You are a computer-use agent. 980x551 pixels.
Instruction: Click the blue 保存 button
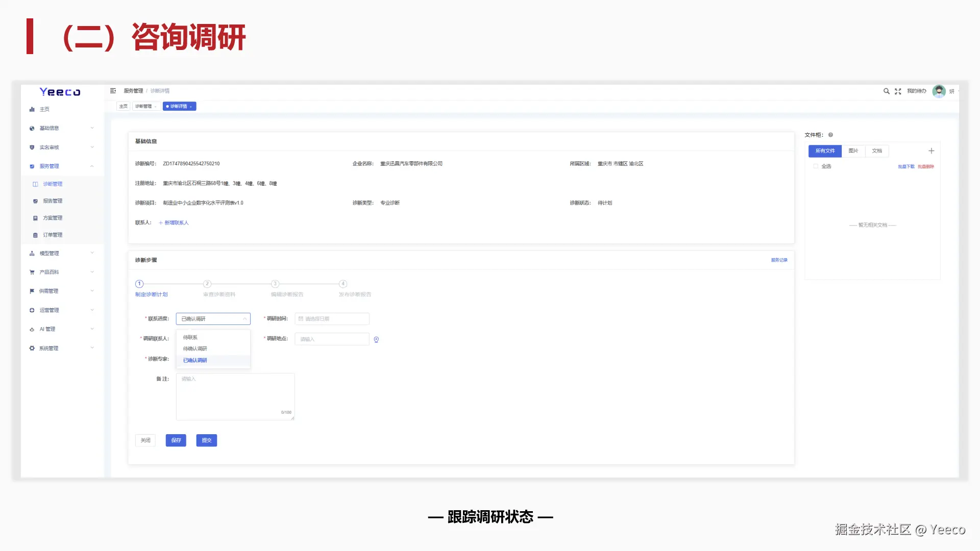coord(176,440)
